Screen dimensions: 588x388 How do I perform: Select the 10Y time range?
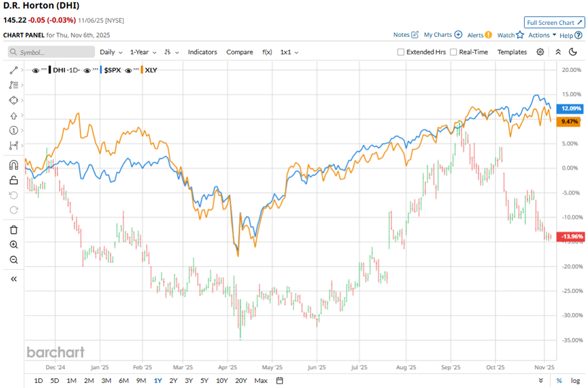[x=221, y=381]
